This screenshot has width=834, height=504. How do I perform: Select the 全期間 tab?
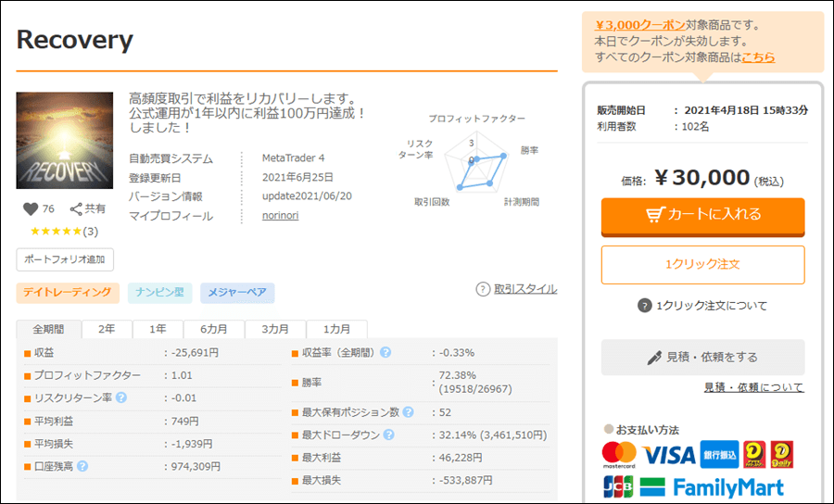(x=48, y=329)
